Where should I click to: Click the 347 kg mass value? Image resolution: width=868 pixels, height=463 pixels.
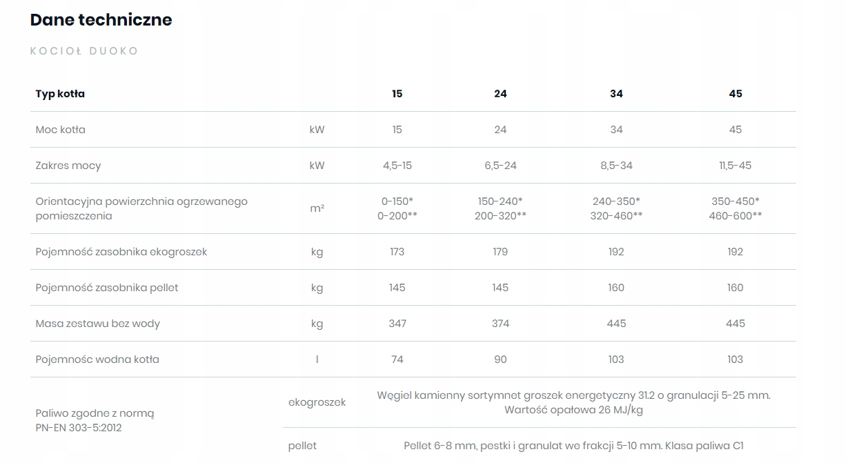[397, 324]
